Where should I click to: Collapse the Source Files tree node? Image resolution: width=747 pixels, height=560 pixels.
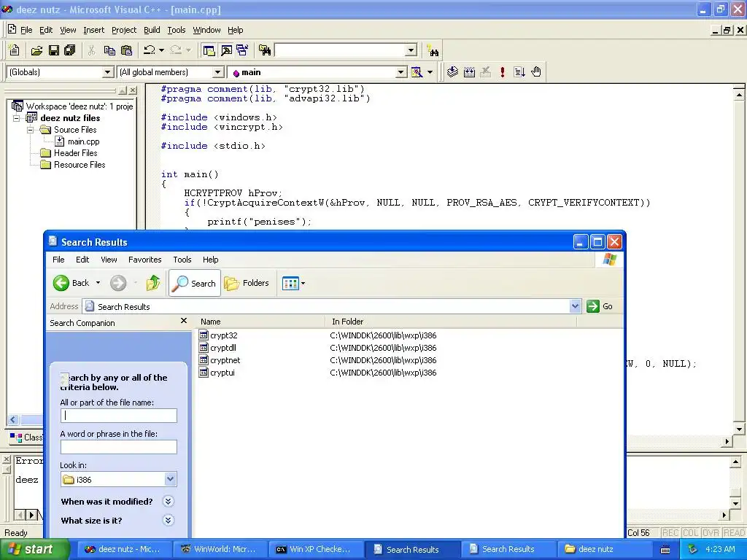coord(30,130)
